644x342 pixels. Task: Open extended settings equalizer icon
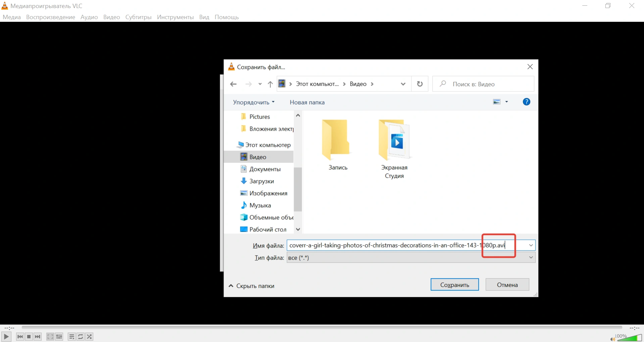(x=59, y=337)
